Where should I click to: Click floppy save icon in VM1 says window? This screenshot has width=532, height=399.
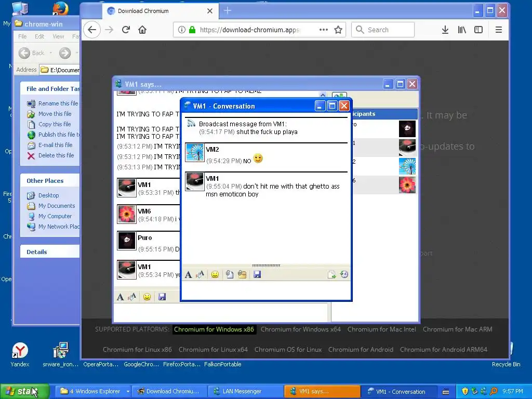(x=162, y=297)
